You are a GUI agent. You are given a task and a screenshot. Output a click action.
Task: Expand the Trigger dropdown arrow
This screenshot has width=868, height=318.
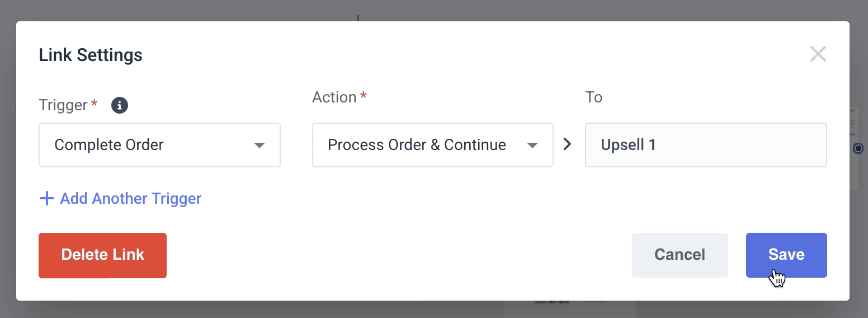coord(259,146)
